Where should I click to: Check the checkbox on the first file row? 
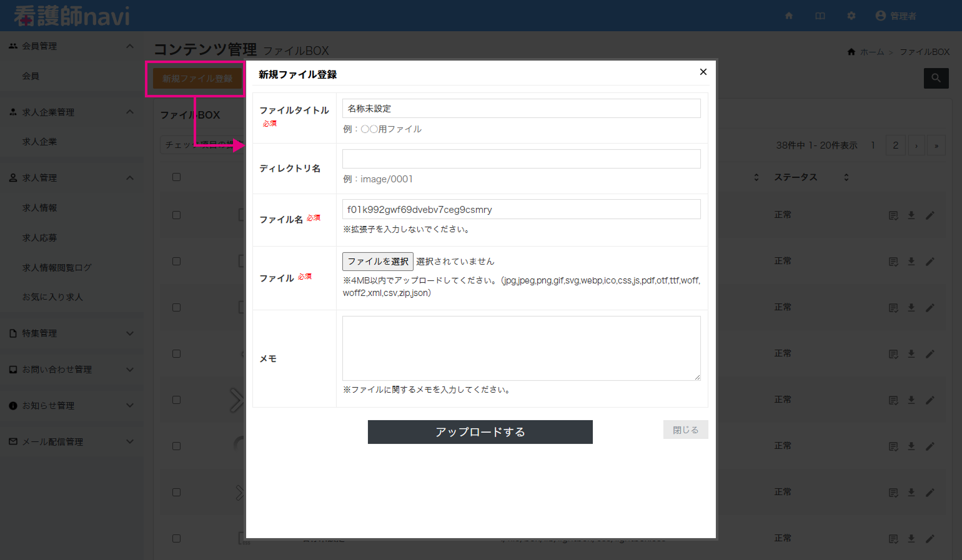[176, 215]
